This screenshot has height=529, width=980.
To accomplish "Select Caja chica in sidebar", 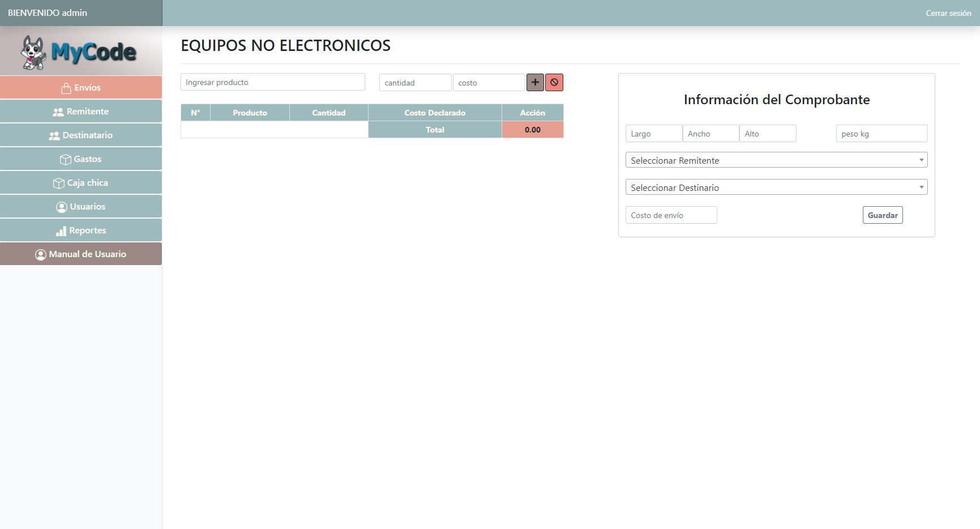I will pos(81,183).
